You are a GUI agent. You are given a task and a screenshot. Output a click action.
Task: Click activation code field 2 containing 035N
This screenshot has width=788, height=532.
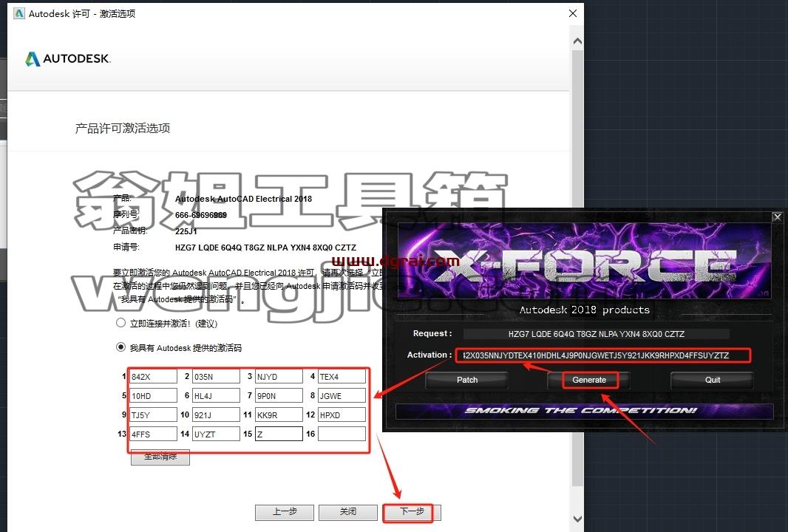[216, 377]
